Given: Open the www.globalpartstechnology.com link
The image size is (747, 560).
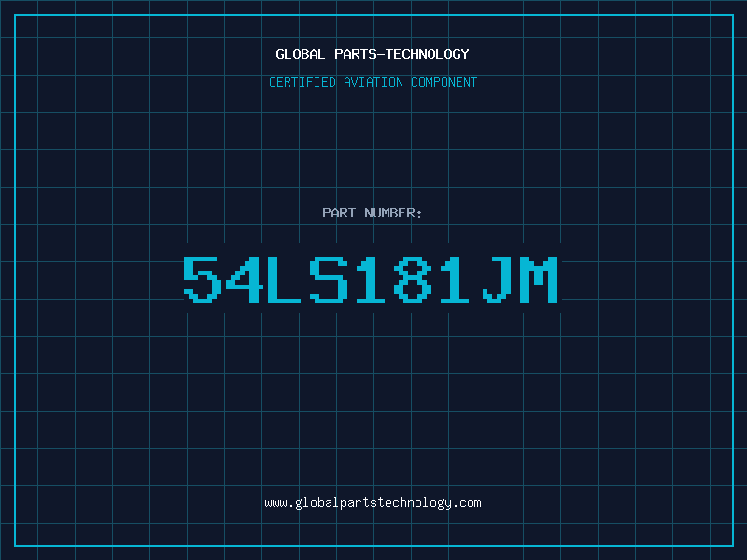Looking at the screenshot, I should (373, 503).
